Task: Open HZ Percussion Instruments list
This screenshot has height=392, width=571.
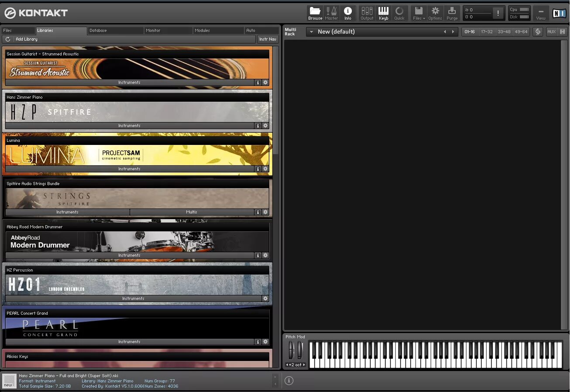Action: 133,299
